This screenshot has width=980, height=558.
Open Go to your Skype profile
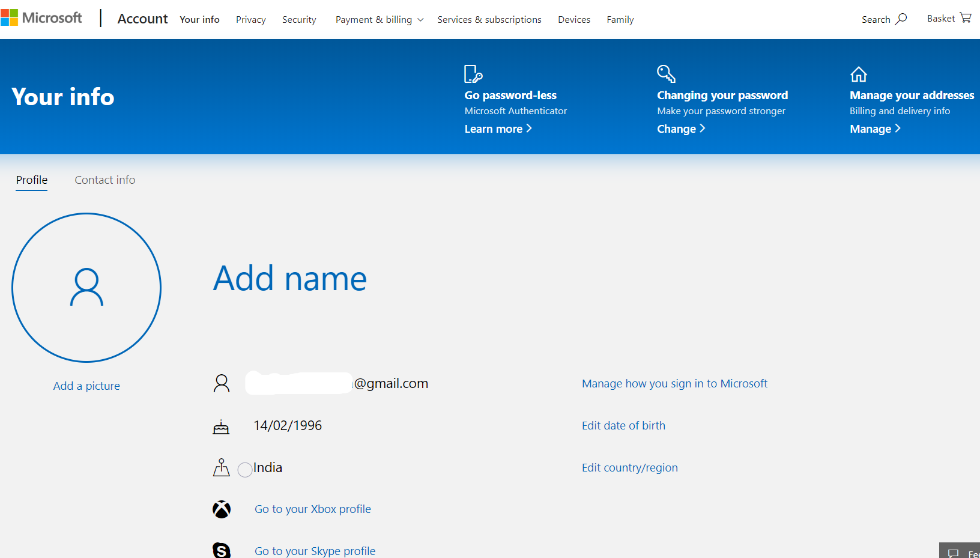pos(315,551)
